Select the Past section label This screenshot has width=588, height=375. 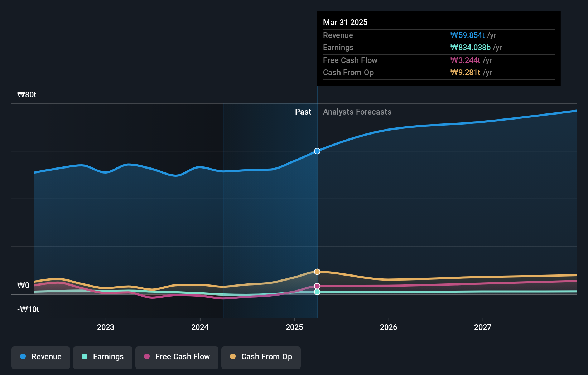pyautogui.click(x=303, y=112)
